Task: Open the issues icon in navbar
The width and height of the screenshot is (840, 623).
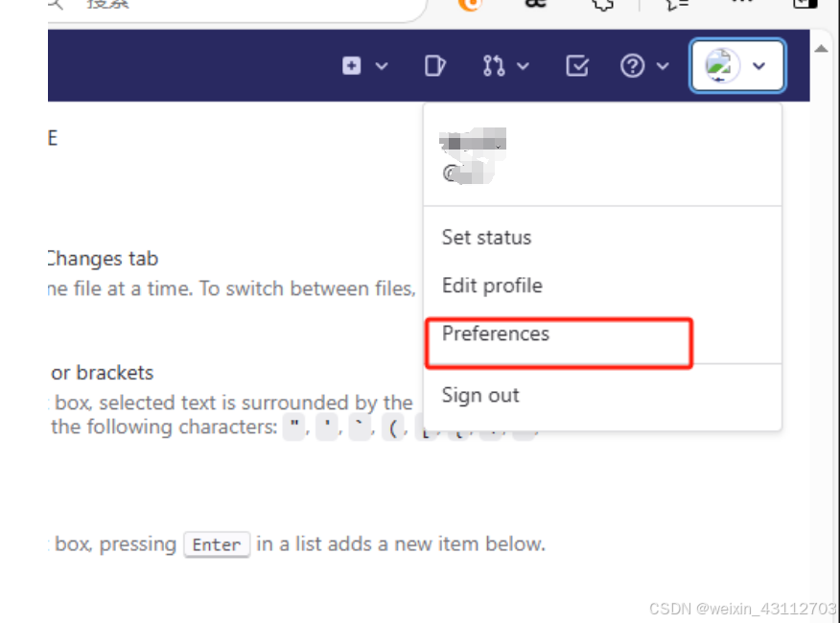Action: click(x=434, y=66)
